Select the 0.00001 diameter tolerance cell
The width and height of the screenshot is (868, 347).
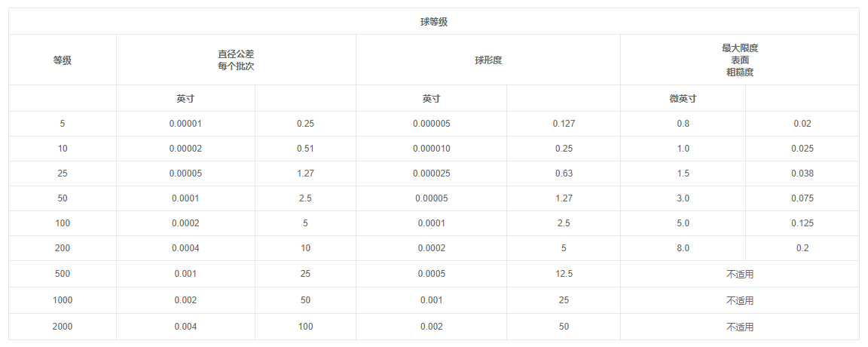click(x=185, y=124)
